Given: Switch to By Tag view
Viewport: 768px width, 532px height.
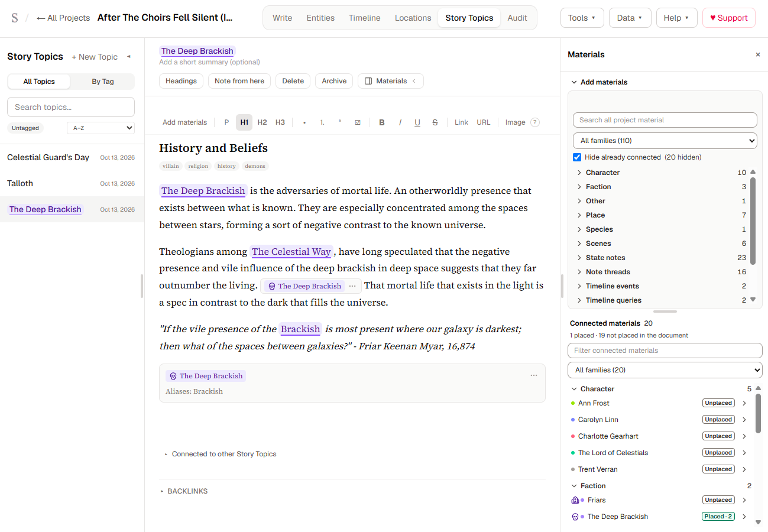Looking at the screenshot, I should (103, 82).
